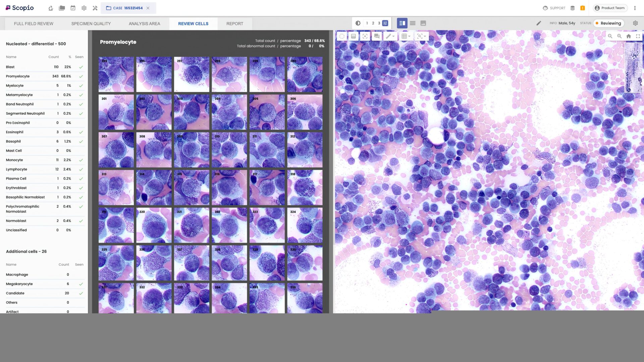
Task: Zoom in on the slide viewer
Action: 619,36
